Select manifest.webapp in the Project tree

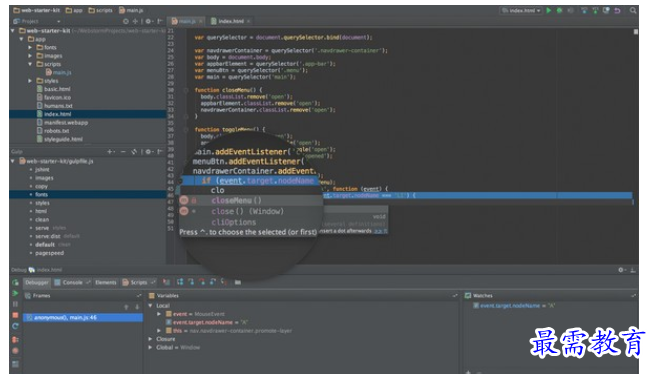62,123
